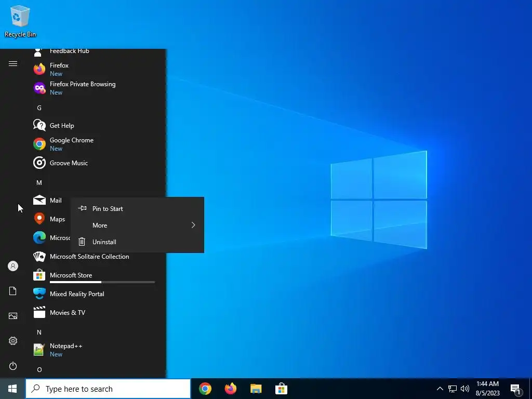The image size is (532, 399).
Task: Open the clock showing 1:44 AM
Action: click(x=487, y=389)
